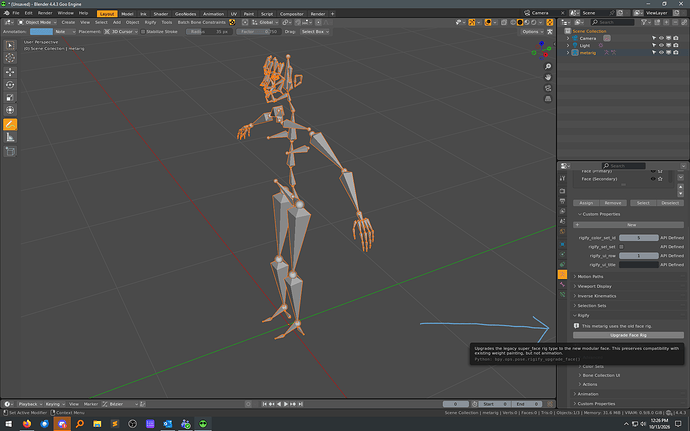Open the Render menu
The height and width of the screenshot is (431, 690).
(x=45, y=13)
